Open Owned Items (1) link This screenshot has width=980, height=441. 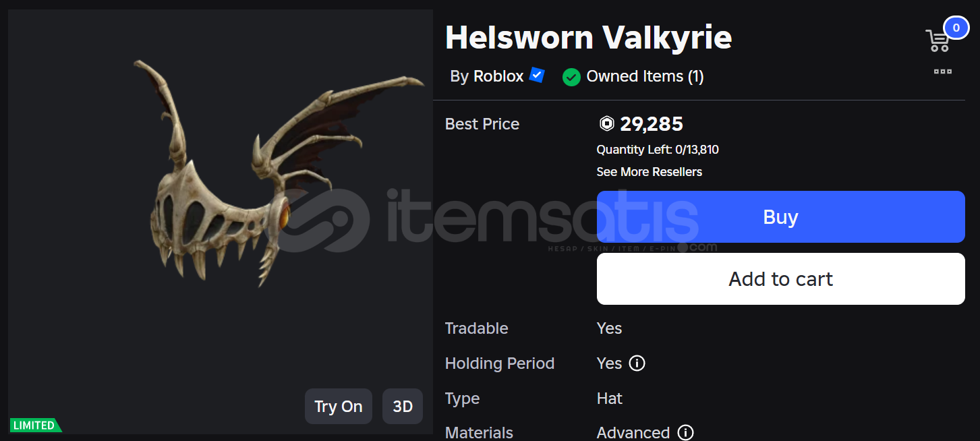pyautogui.click(x=645, y=77)
